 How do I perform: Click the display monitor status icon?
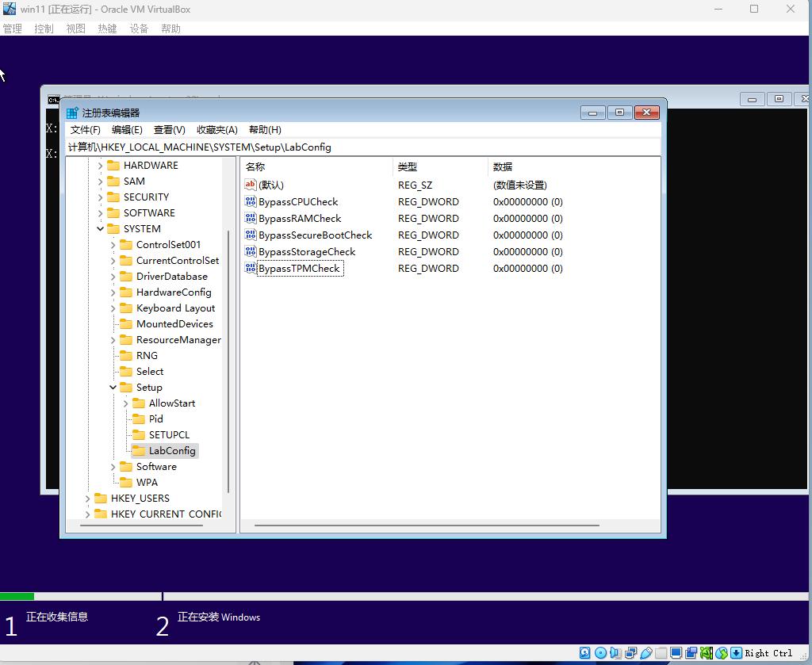[676, 653]
